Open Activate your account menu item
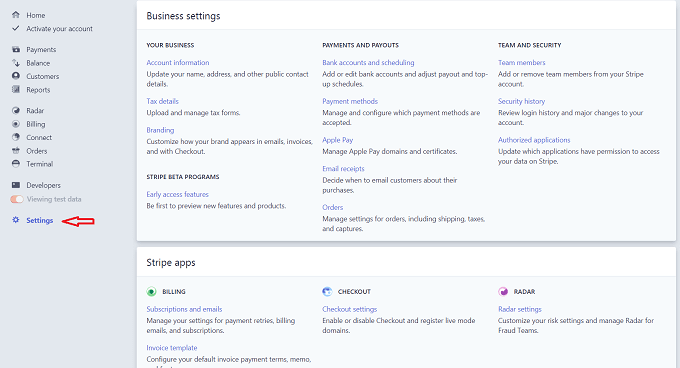 pyautogui.click(x=59, y=29)
